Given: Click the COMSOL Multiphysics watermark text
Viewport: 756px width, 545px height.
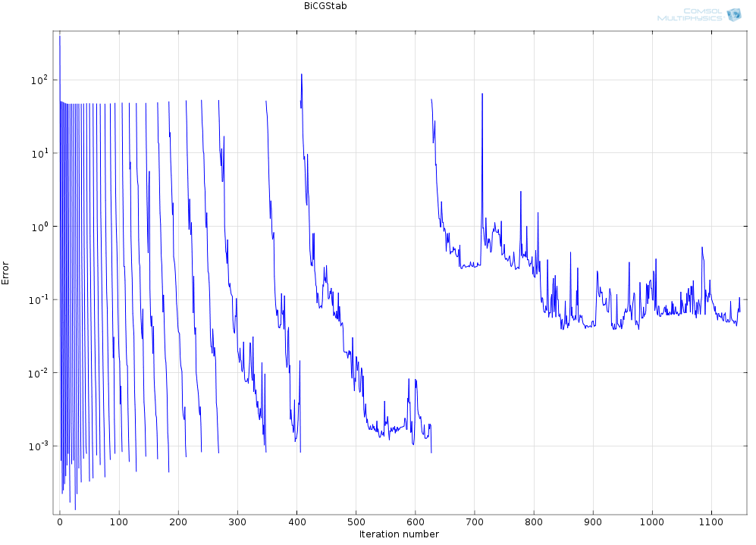Looking at the screenshot, I should click(690, 14).
